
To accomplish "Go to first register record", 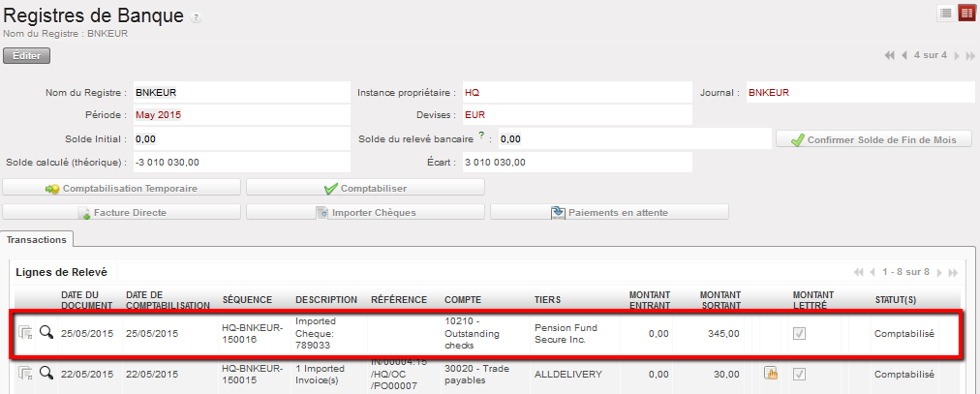I will [x=889, y=55].
